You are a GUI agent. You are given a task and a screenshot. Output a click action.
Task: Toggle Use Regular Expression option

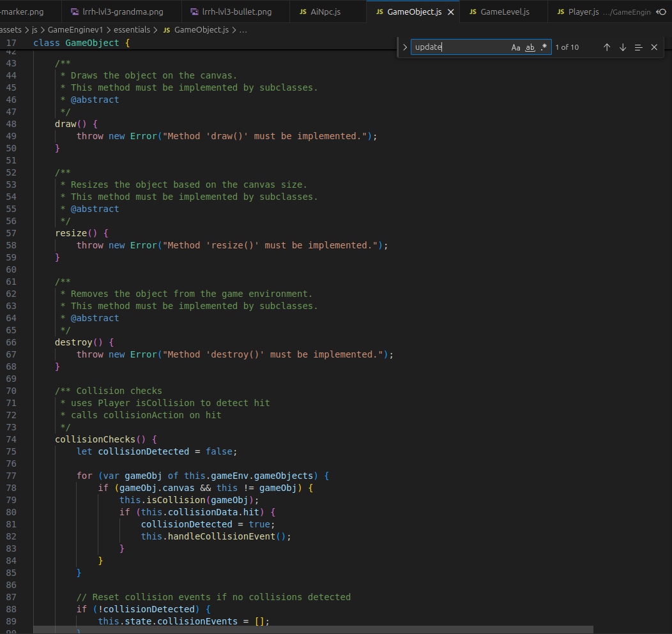[x=544, y=47]
